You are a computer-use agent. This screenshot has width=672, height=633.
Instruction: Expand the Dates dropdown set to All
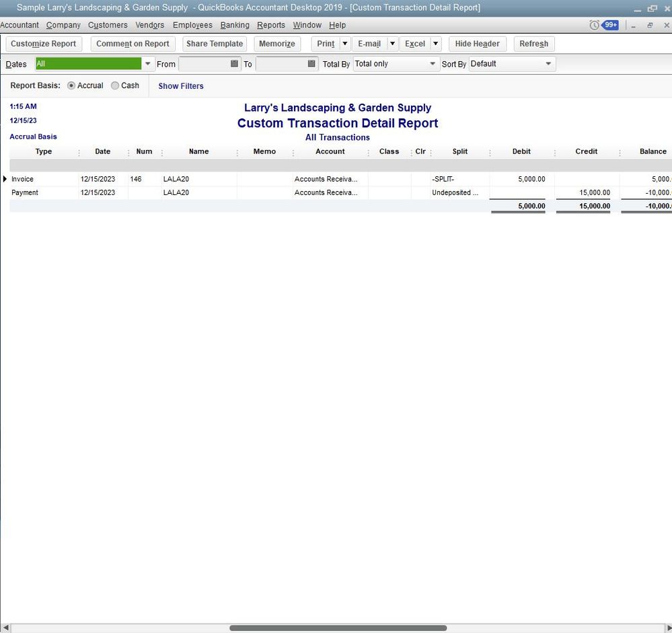[x=147, y=64]
